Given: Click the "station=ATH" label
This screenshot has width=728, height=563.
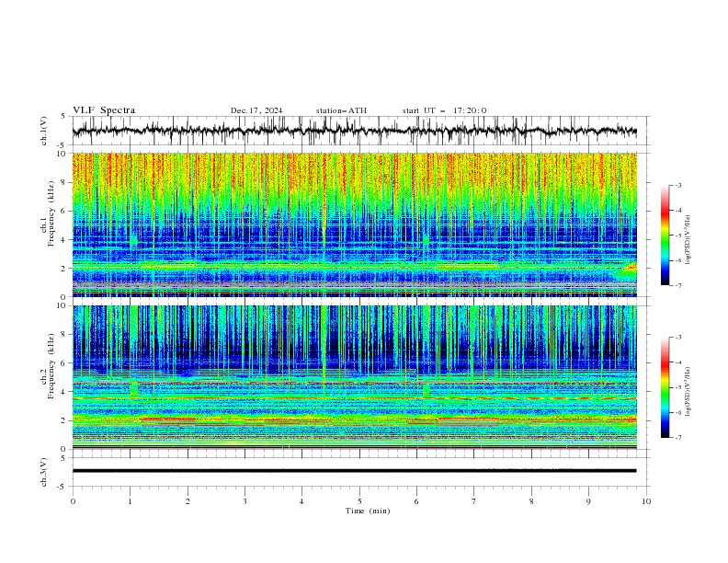Looking at the screenshot, I should point(341,110).
